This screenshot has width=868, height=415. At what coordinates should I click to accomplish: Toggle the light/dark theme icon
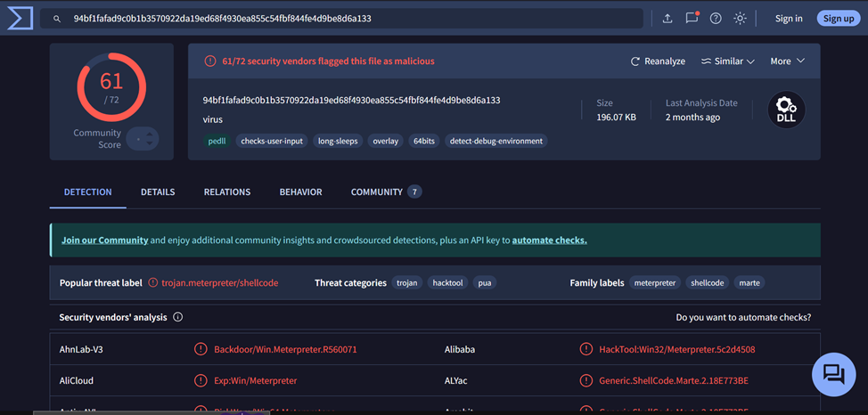click(x=741, y=19)
